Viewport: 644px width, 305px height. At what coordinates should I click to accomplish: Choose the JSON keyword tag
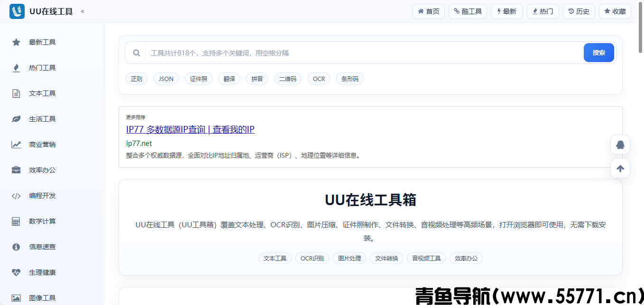(x=166, y=79)
